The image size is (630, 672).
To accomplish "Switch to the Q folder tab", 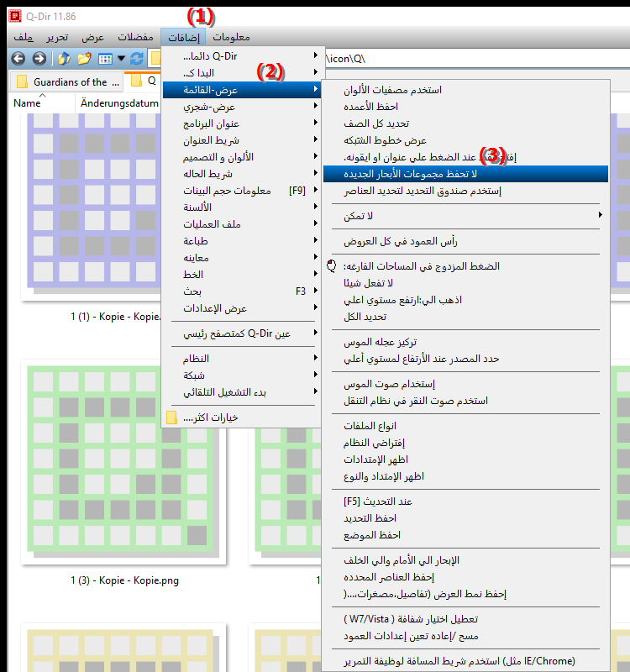I will [144, 81].
